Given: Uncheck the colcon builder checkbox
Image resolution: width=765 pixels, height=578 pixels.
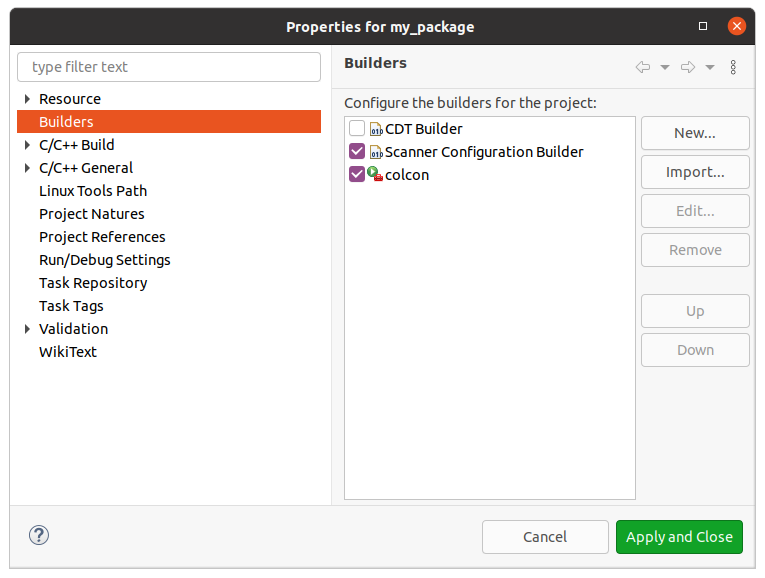Looking at the screenshot, I should [x=357, y=175].
